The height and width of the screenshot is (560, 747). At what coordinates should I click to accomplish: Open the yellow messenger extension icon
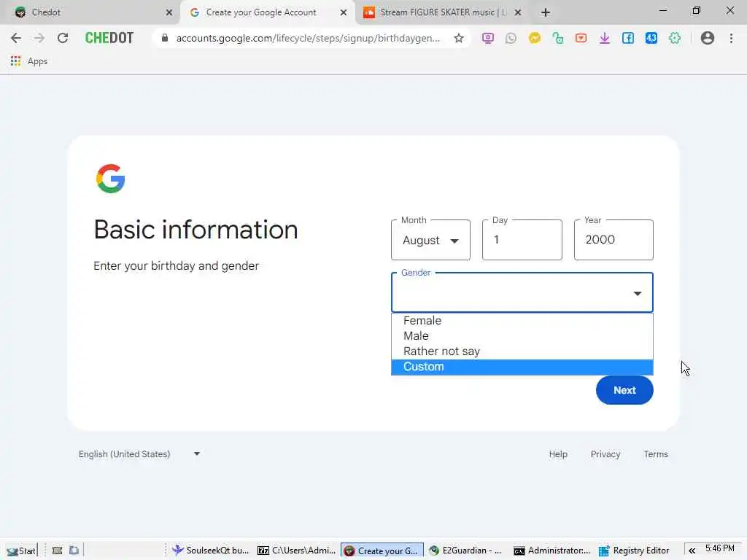534,38
